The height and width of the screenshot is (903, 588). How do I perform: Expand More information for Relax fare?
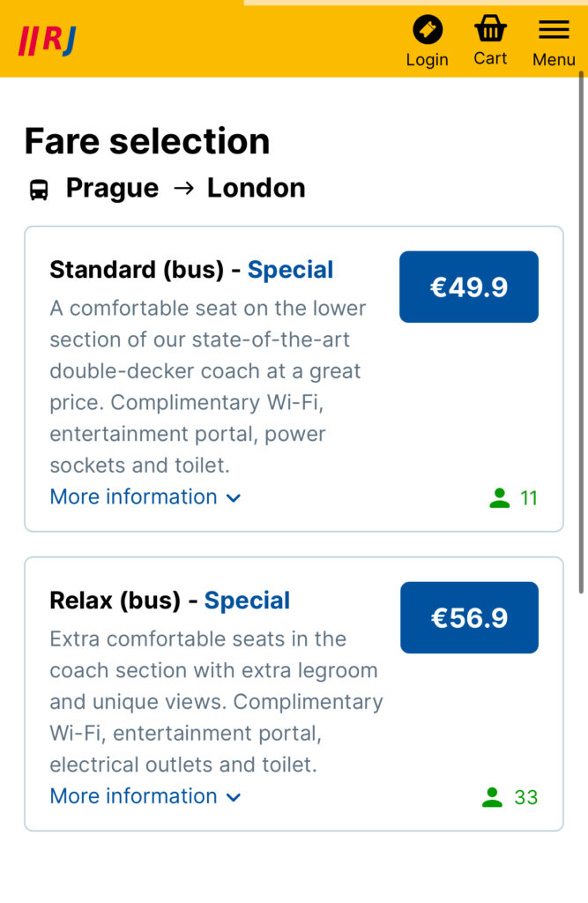coord(133,795)
